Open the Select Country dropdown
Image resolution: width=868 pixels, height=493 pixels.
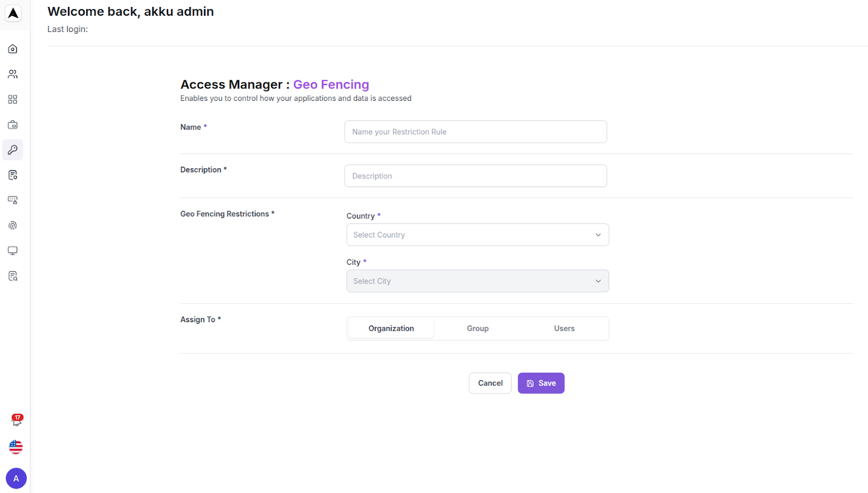tap(477, 234)
